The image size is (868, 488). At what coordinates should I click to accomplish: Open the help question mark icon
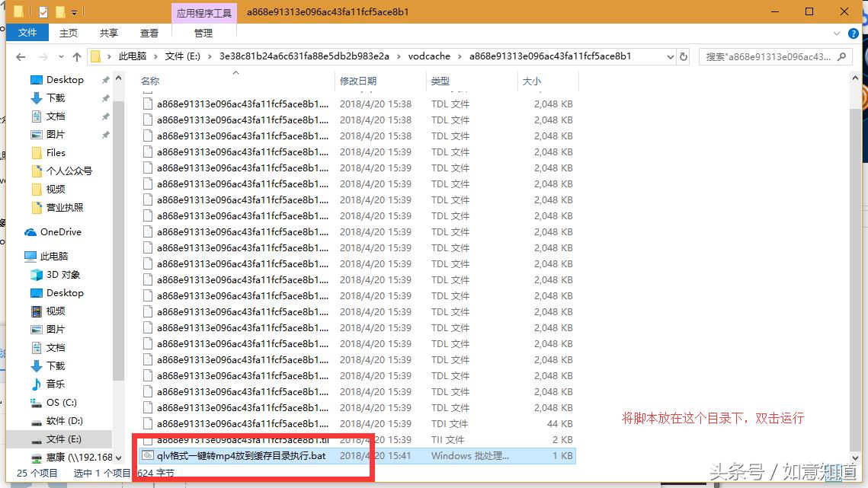point(854,33)
